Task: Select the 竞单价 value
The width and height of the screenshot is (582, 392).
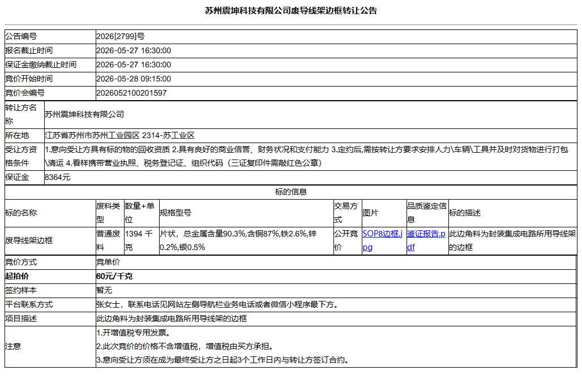Action: point(108,262)
